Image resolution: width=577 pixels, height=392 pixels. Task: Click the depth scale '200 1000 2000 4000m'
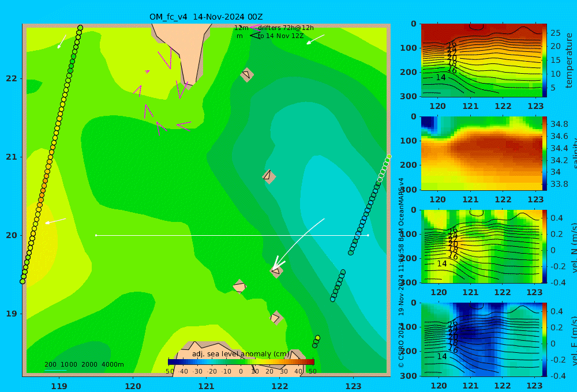click(84, 364)
